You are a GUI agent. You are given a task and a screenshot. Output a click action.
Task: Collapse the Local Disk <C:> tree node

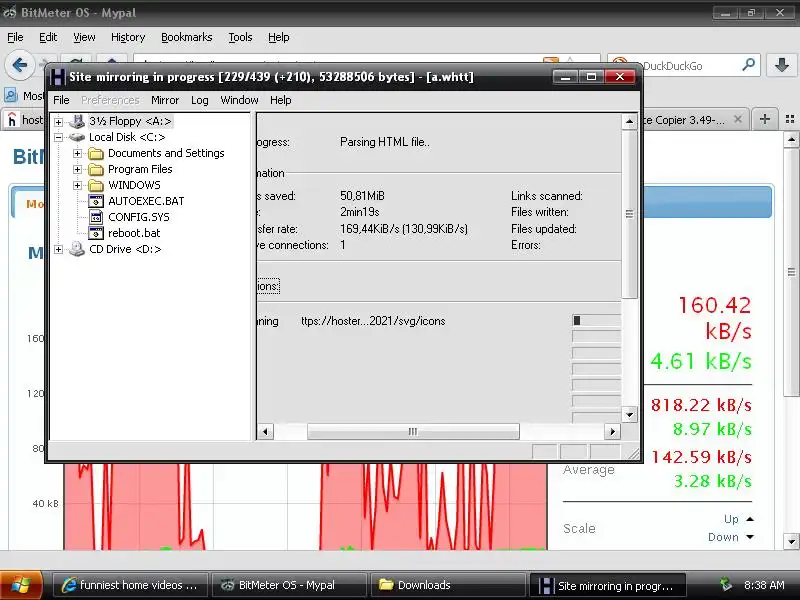(58, 137)
